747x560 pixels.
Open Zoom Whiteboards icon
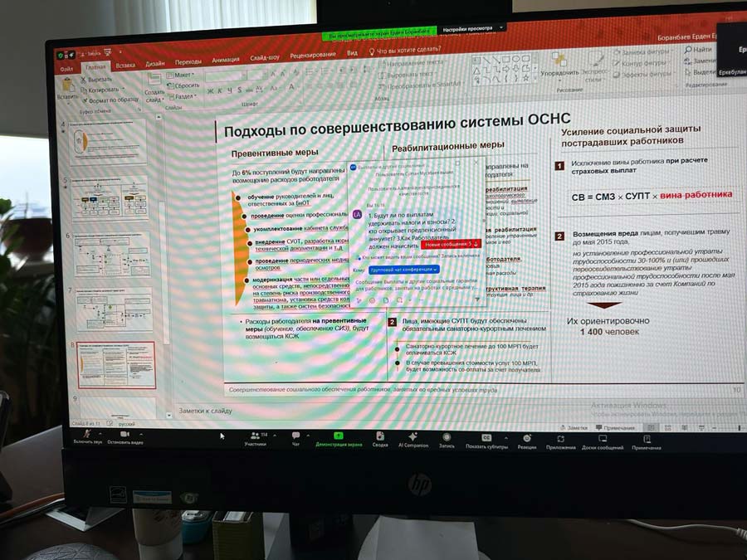tap(603, 439)
